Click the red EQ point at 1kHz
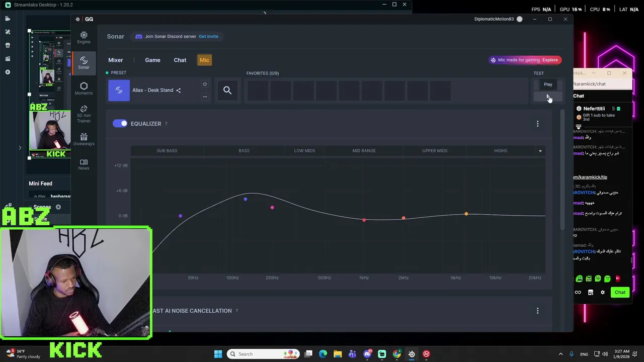The width and height of the screenshot is (644, 362). (364, 220)
